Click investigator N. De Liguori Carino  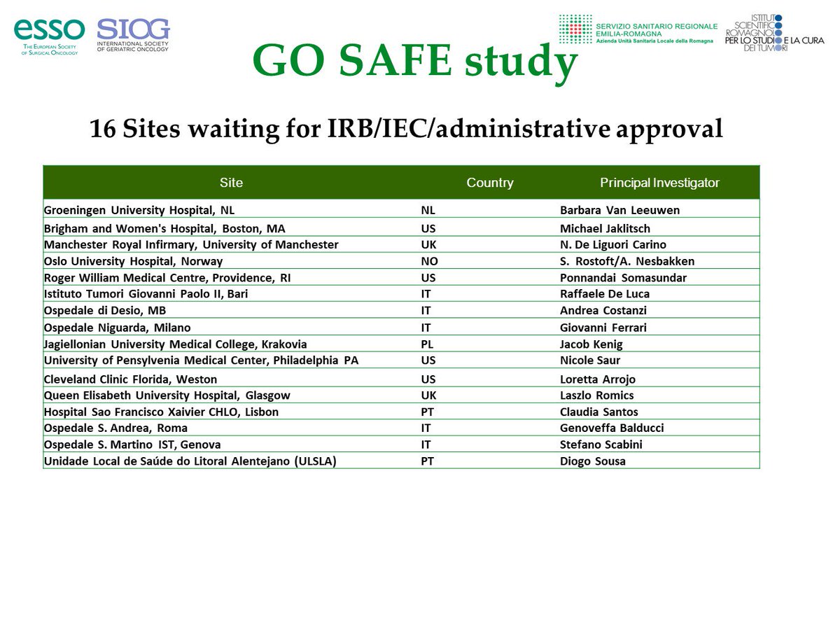pyautogui.click(x=613, y=245)
